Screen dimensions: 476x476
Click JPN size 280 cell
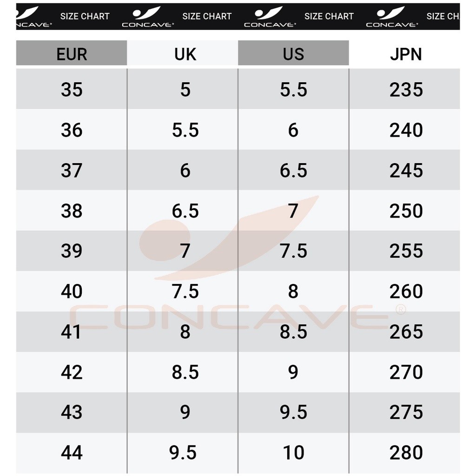pyautogui.click(x=406, y=452)
